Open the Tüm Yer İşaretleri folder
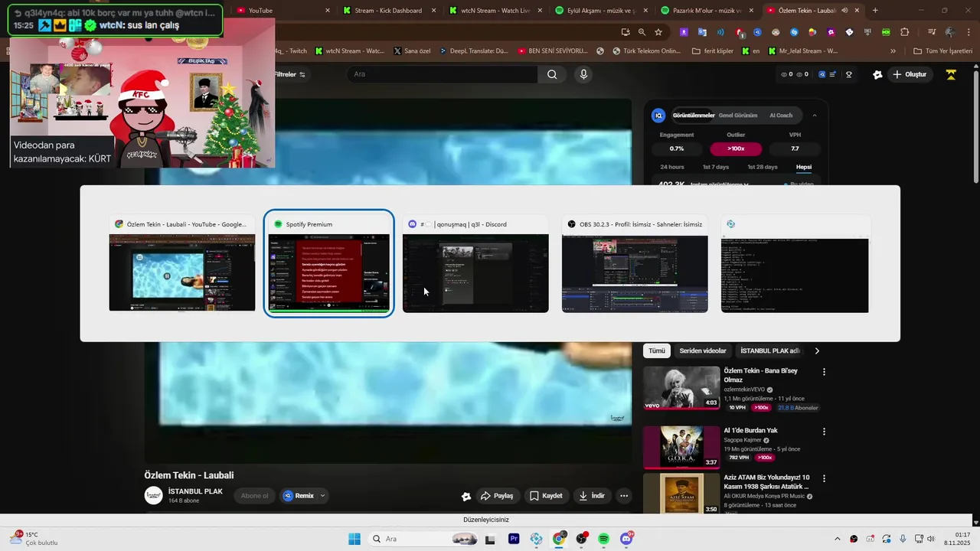The height and width of the screenshot is (551, 980). click(x=943, y=51)
